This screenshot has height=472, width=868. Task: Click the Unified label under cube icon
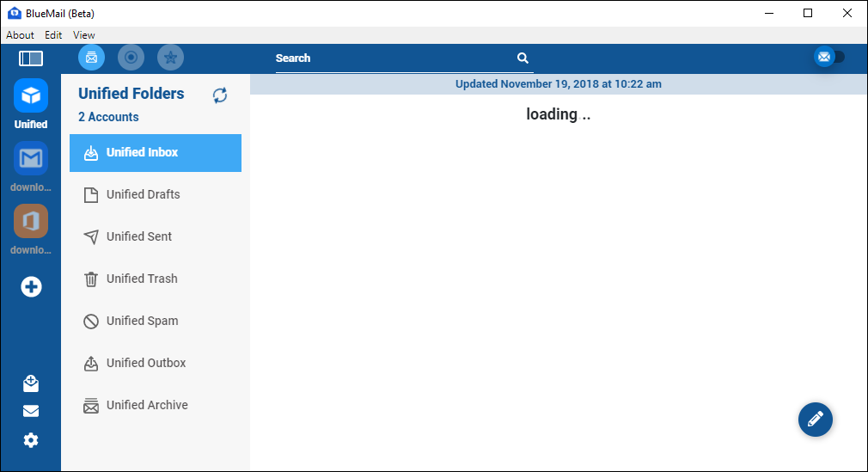click(x=31, y=124)
